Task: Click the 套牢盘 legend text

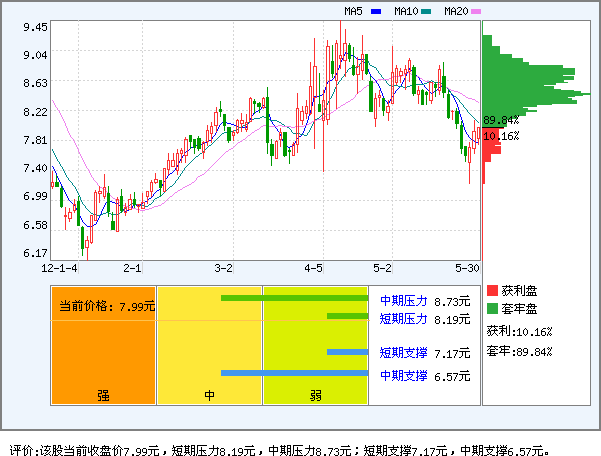Action: click(x=519, y=309)
